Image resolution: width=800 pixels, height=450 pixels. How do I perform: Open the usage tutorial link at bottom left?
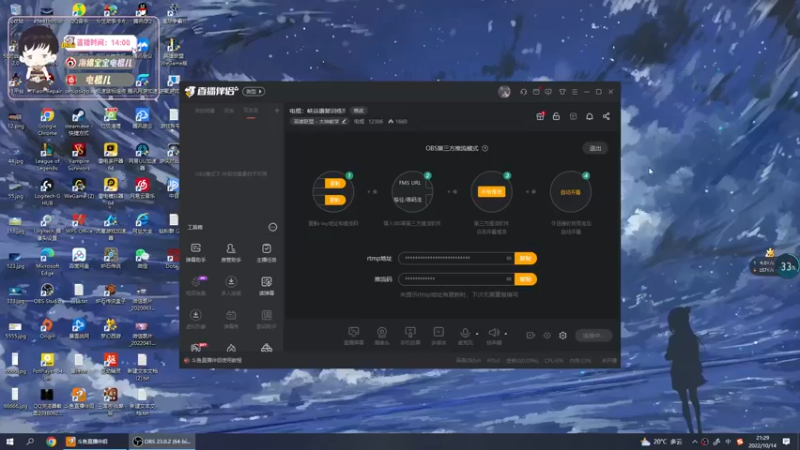click(x=213, y=360)
